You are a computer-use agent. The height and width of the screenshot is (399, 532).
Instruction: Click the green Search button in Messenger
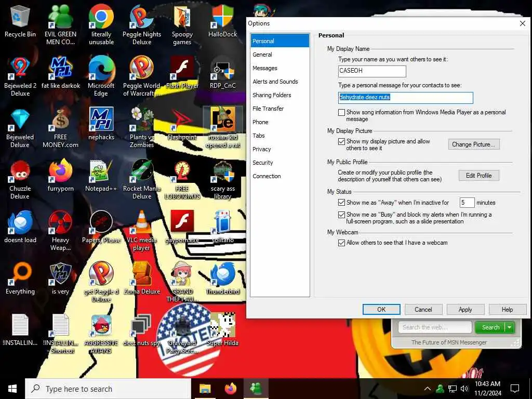point(490,327)
